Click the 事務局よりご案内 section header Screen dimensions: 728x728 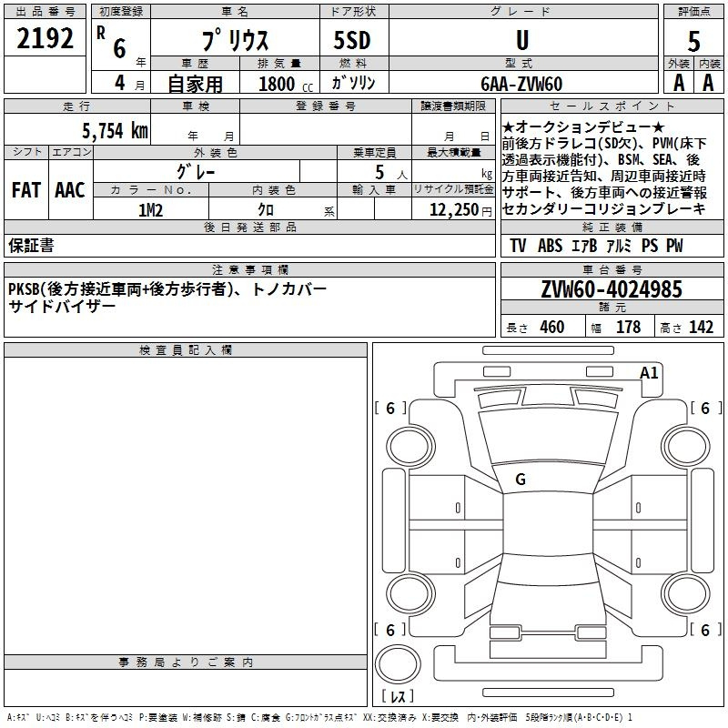pyautogui.click(x=186, y=662)
